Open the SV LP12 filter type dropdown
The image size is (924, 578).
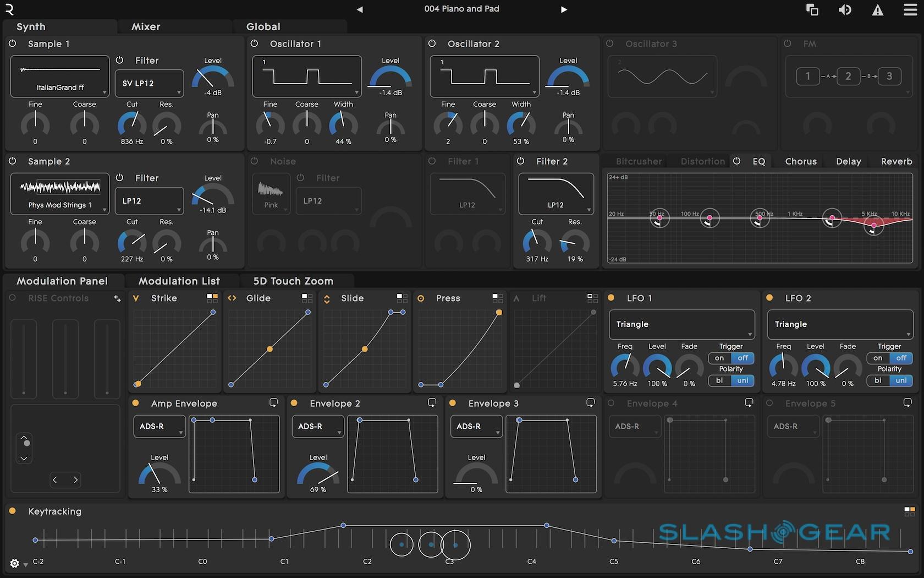[149, 84]
